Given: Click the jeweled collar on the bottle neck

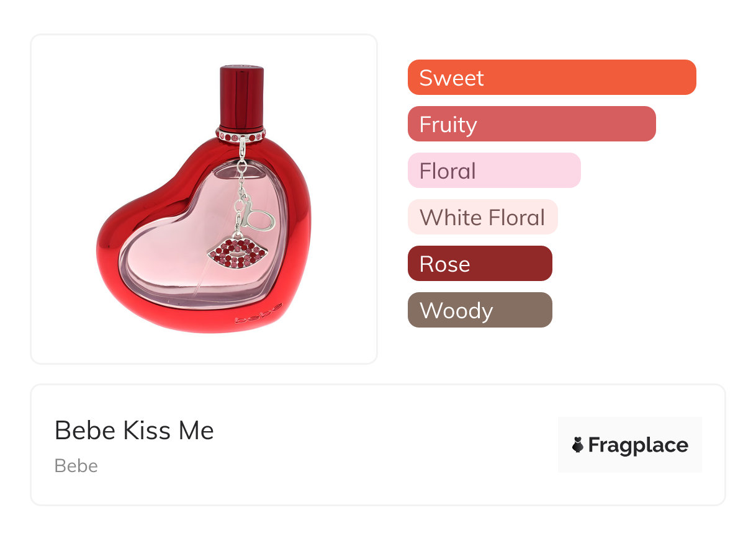Looking at the screenshot, I should coord(241,133).
